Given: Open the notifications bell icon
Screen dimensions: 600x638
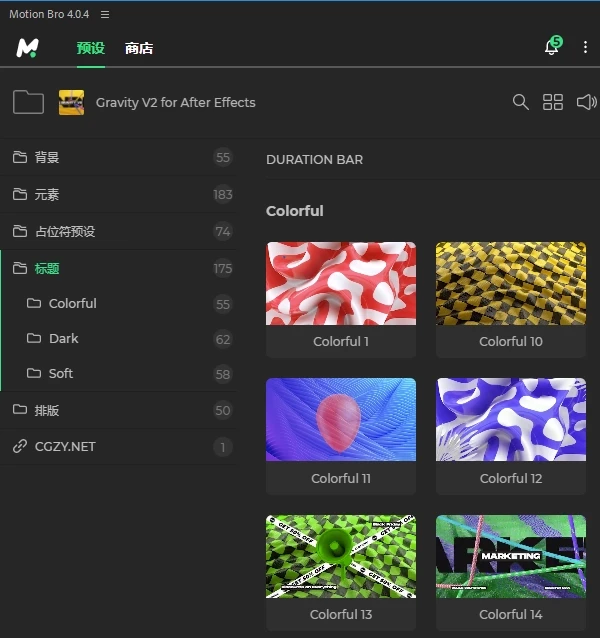Looking at the screenshot, I should pyautogui.click(x=551, y=48).
